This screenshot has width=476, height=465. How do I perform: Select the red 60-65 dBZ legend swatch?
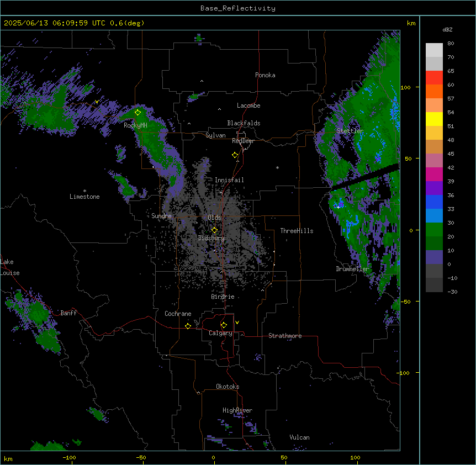pyautogui.click(x=434, y=78)
